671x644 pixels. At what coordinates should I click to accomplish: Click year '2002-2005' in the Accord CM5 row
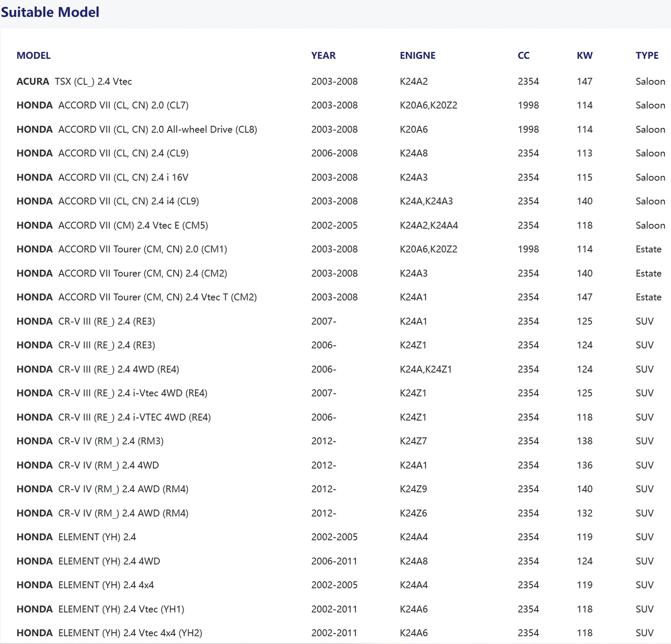click(x=334, y=225)
